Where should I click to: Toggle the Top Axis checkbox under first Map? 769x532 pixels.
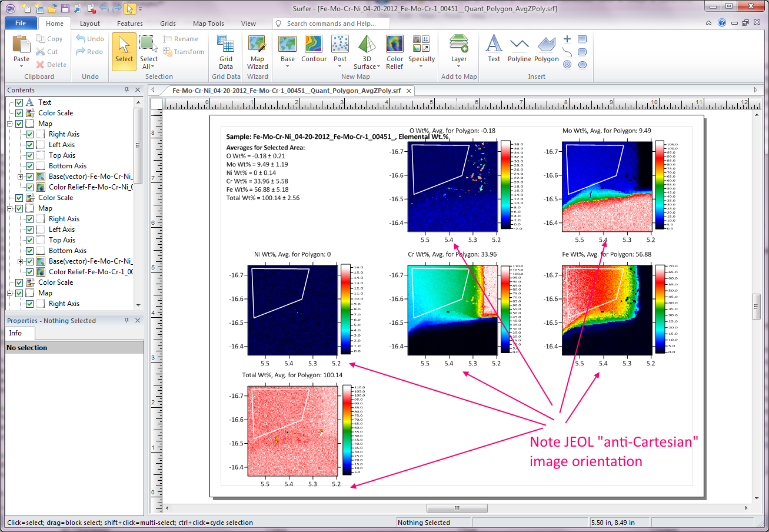(x=30, y=155)
